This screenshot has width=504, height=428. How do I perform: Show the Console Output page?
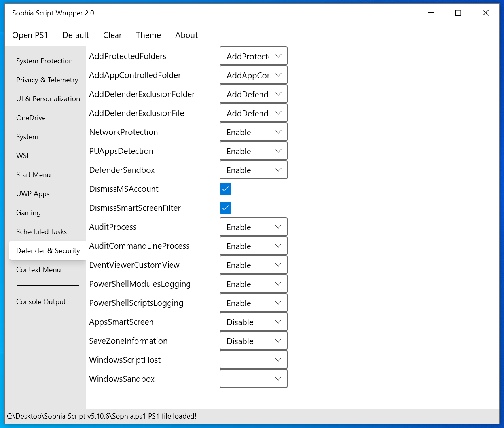tap(47, 302)
